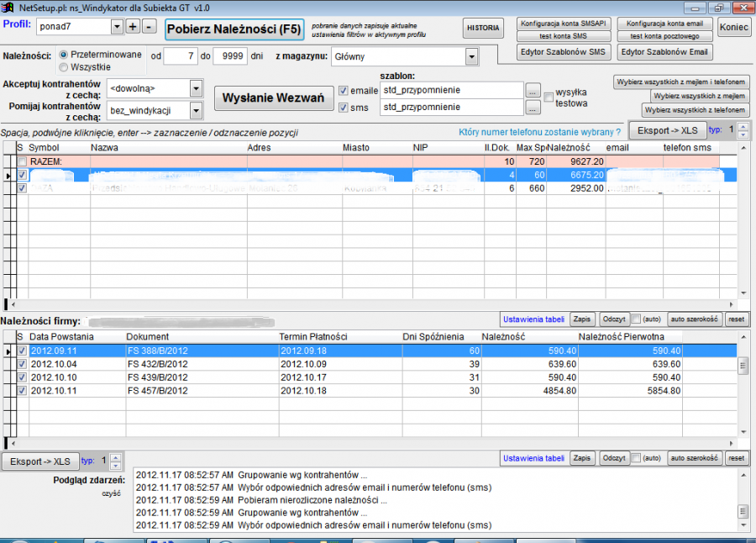Click upper Ustawienia tabeli link
The width and height of the screenshot is (756, 543).
click(533, 319)
